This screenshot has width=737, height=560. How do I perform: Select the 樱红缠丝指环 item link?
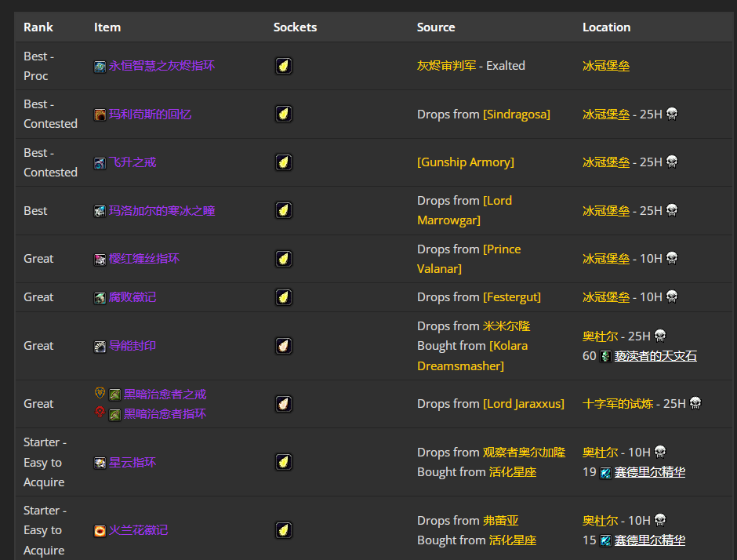[143, 259]
